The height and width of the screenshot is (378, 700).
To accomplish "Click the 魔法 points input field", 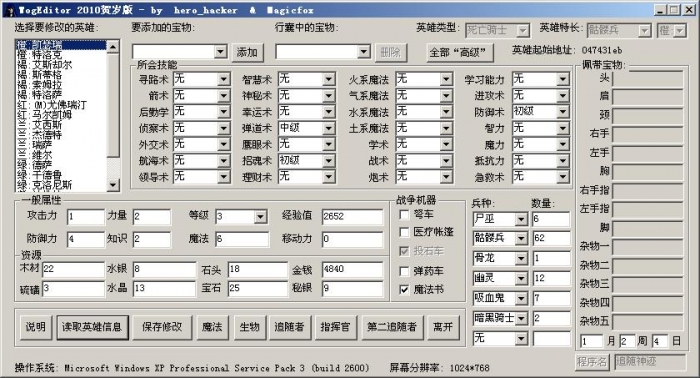I will pyautogui.click(x=242, y=239).
